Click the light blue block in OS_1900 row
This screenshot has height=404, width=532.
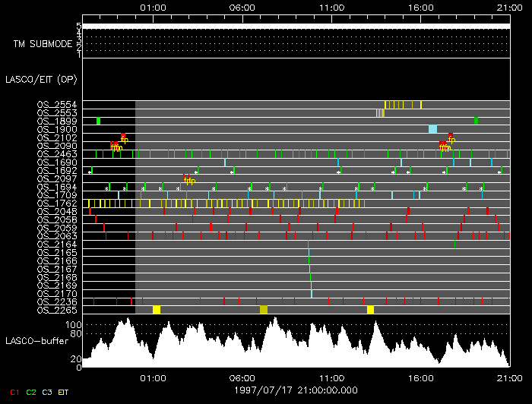pyautogui.click(x=432, y=129)
